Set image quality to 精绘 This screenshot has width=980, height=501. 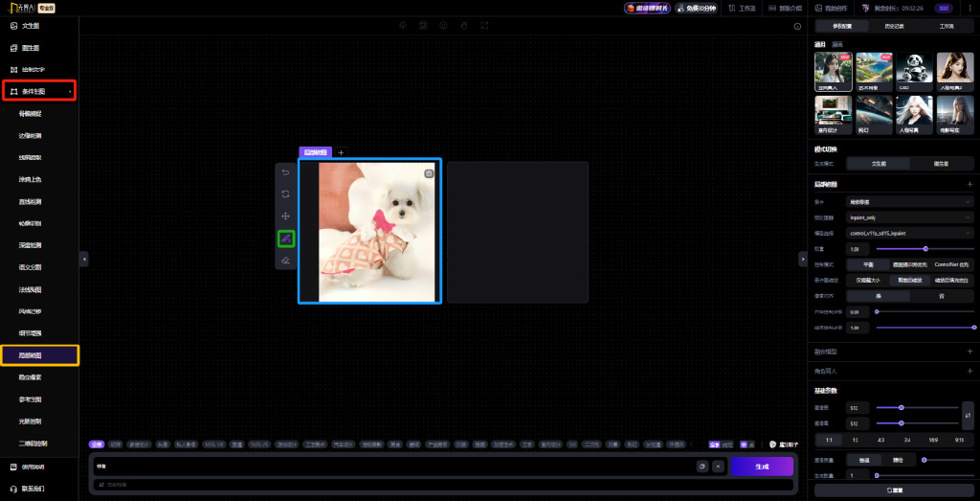click(898, 460)
